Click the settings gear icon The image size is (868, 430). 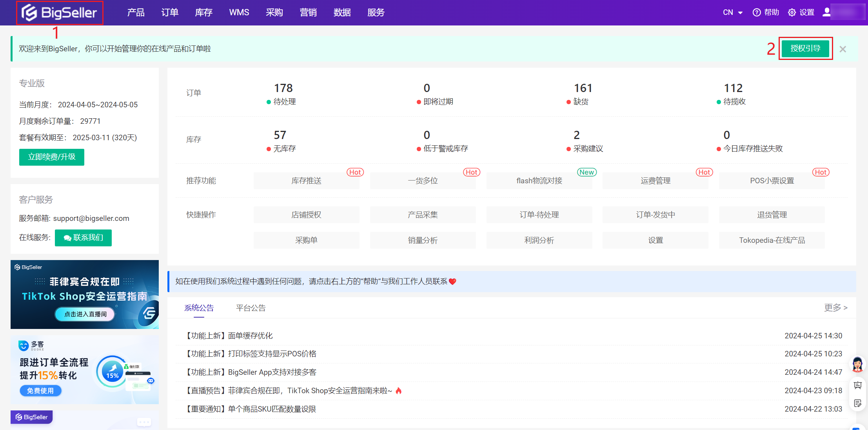click(792, 13)
